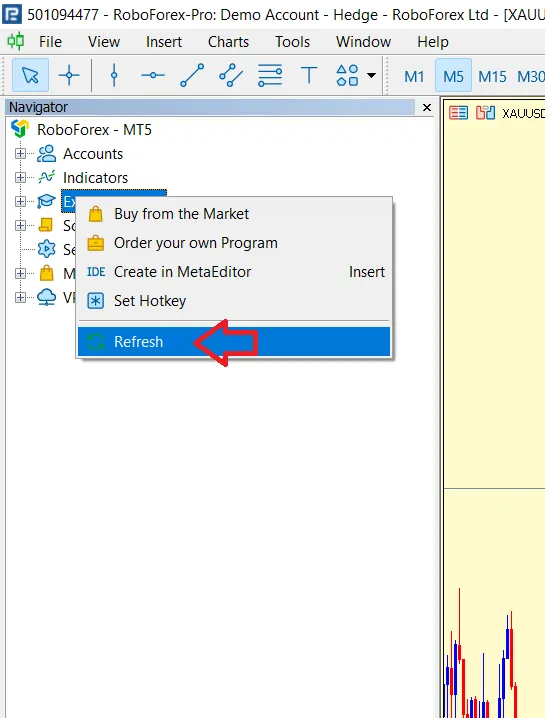Select the trendline drawing tool

[192, 75]
